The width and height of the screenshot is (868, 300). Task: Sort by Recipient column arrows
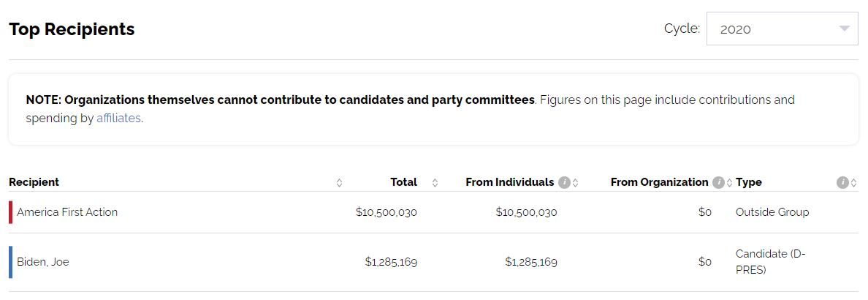click(339, 182)
